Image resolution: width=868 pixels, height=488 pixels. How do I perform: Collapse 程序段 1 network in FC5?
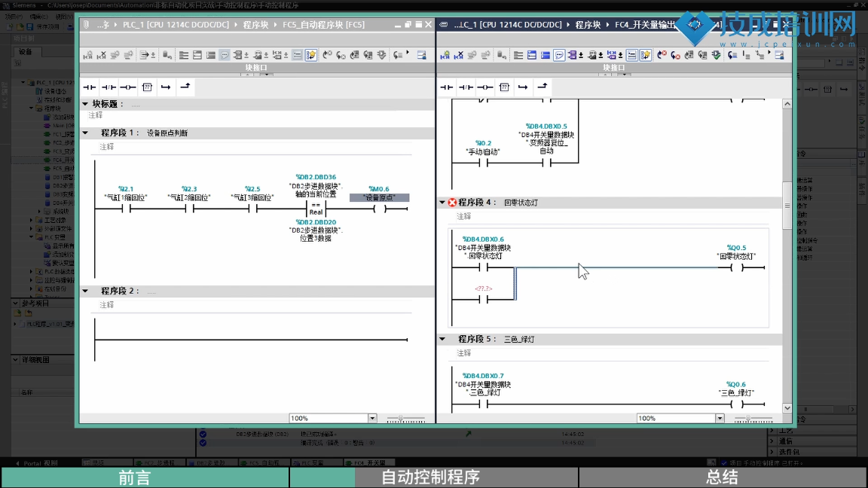click(x=86, y=133)
